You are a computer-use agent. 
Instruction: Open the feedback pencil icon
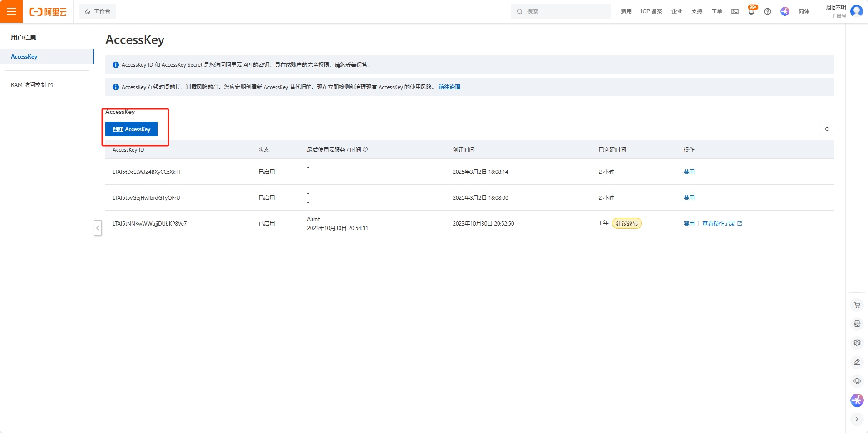pos(857,362)
